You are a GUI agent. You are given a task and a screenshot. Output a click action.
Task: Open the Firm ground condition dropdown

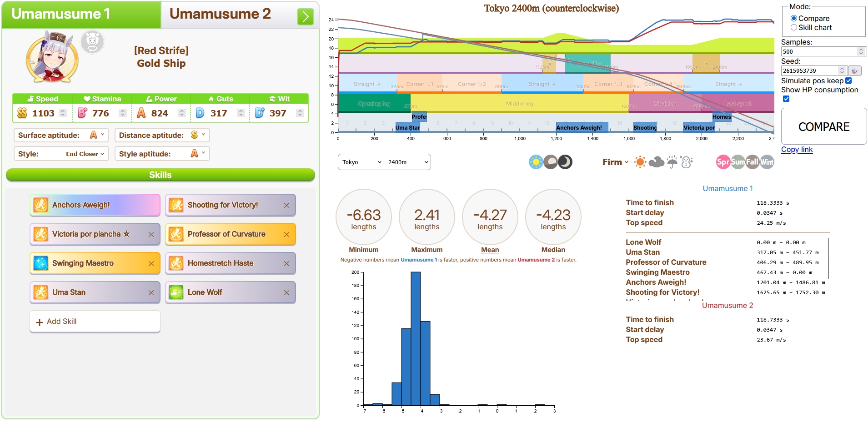click(616, 162)
